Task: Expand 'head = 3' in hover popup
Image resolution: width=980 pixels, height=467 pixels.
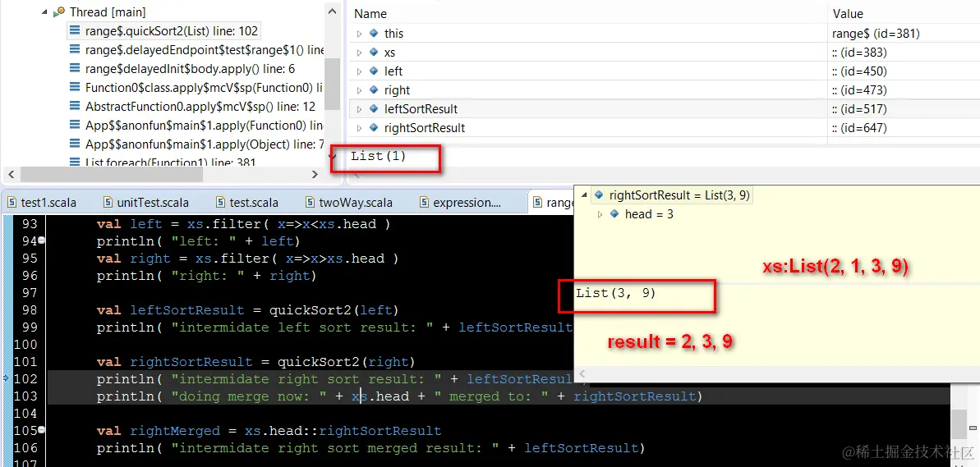Action: point(600,214)
